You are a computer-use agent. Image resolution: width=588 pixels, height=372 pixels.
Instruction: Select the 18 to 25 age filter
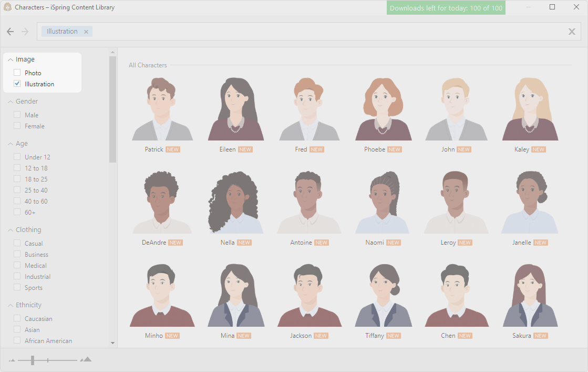(17, 179)
